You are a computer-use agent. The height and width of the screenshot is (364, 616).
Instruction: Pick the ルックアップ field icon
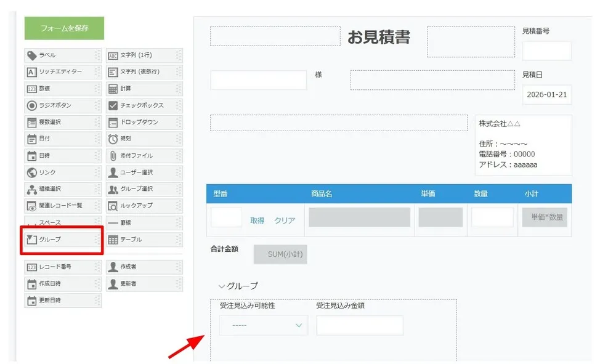tap(113, 206)
